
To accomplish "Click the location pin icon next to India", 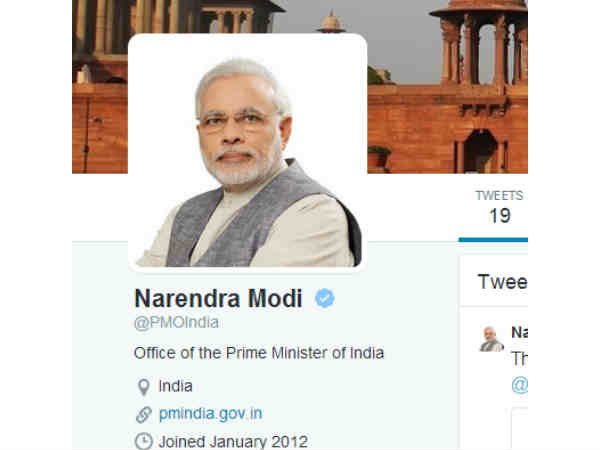I will [x=143, y=387].
